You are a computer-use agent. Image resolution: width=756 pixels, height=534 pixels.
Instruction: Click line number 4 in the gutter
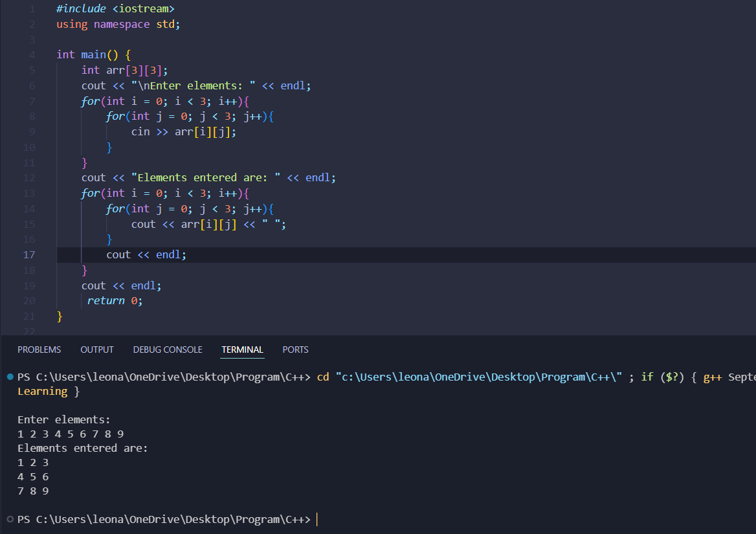pos(32,55)
